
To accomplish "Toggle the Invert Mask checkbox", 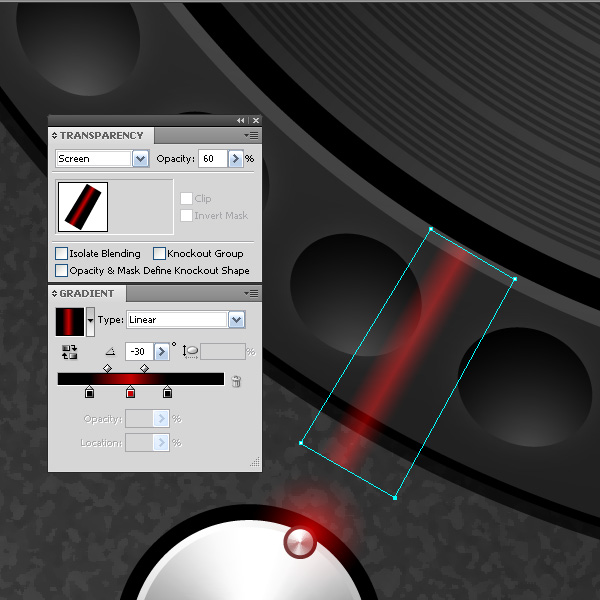I will pyautogui.click(x=186, y=215).
